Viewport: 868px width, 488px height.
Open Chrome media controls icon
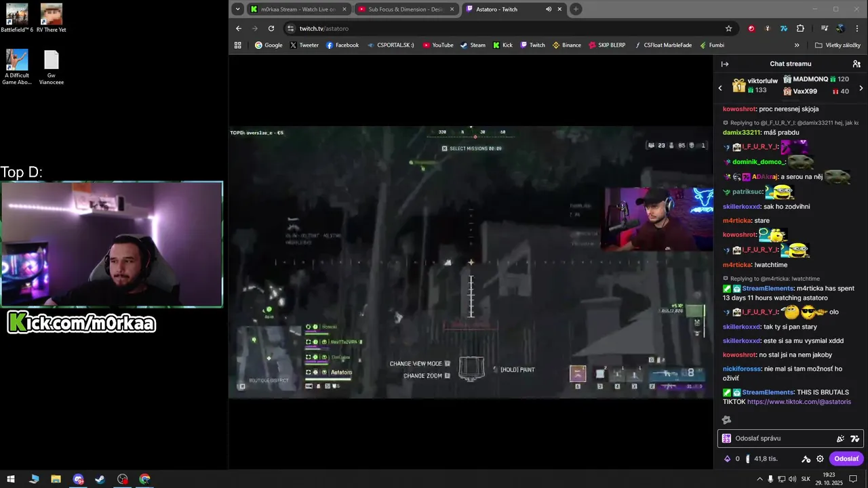pos(825,28)
